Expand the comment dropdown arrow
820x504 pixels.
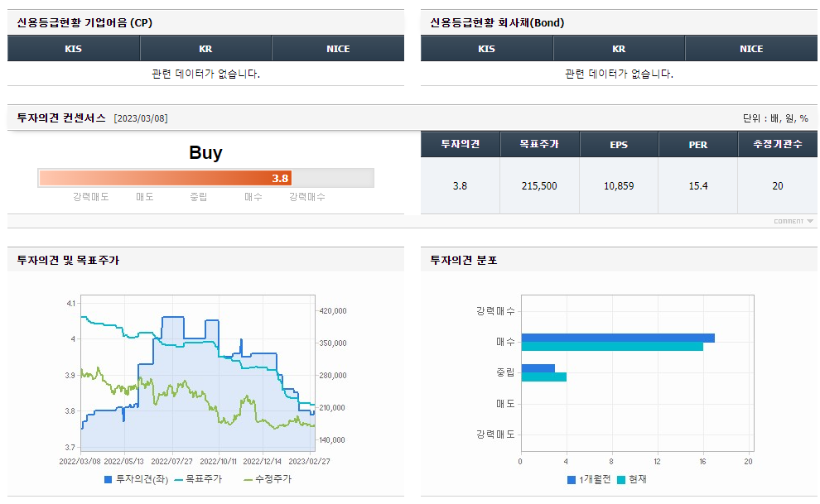pos(809,222)
